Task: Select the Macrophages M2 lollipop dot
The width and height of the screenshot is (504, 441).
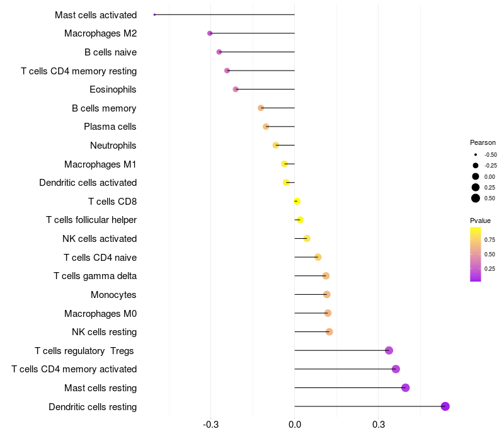Action: coord(210,33)
